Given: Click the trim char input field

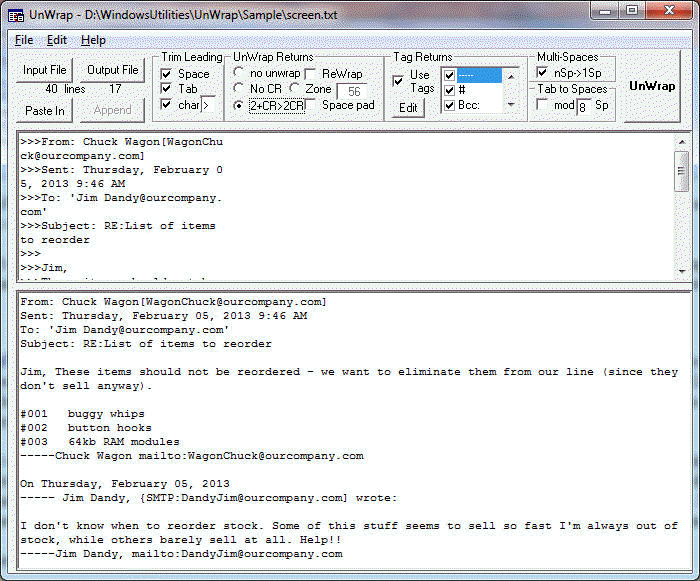Looking at the screenshot, I should 208,105.
